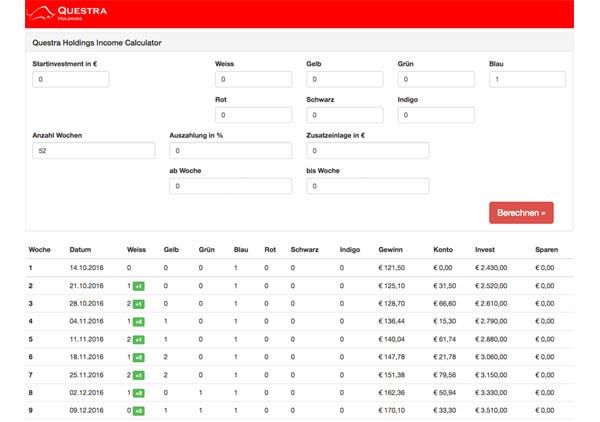600x422 pixels.
Task: Click the Schwarz table column header
Action: point(305,249)
